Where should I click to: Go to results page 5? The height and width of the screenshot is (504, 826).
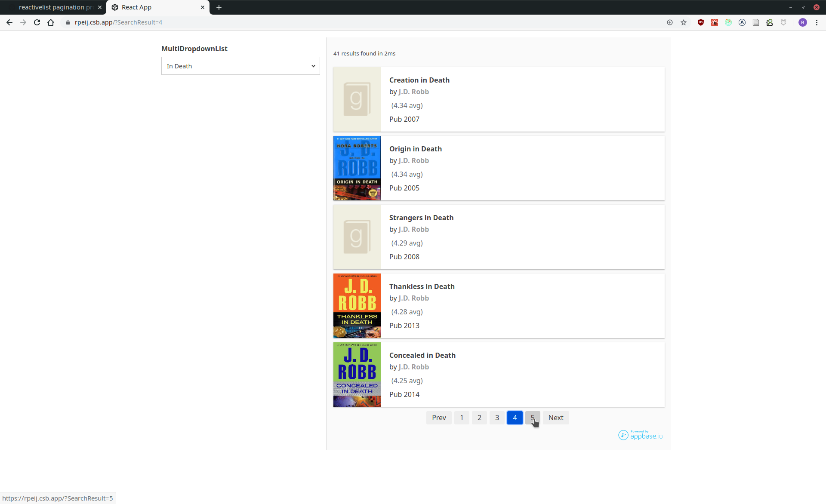click(x=532, y=418)
